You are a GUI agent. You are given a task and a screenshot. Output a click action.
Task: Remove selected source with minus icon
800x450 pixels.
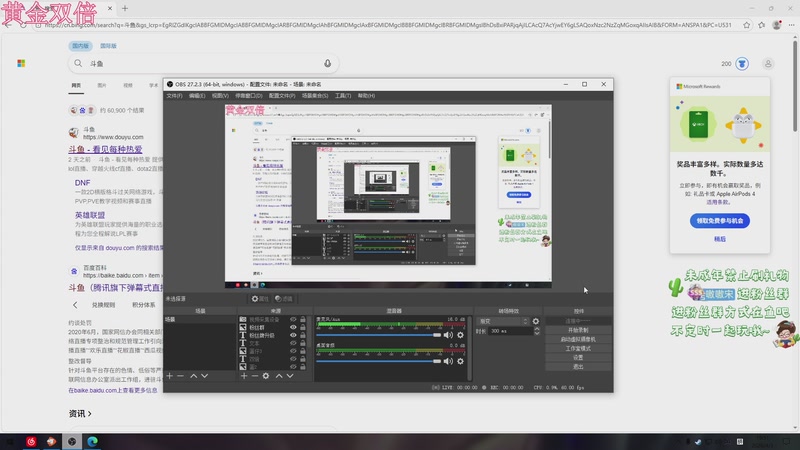255,376
